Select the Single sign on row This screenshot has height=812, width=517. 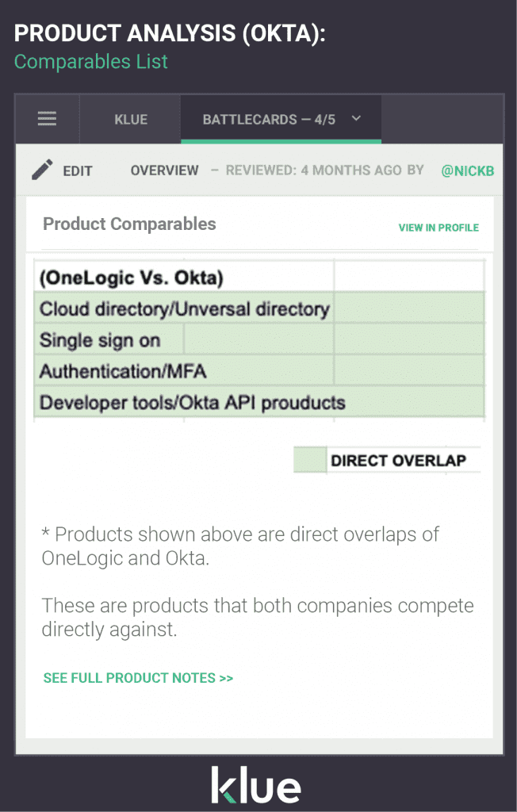pyautogui.click(x=109, y=339)
